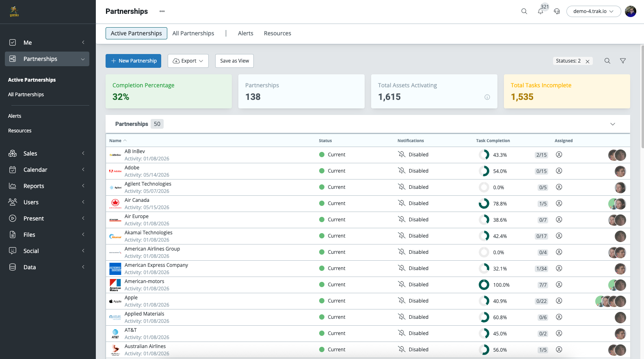This screenshot has height=359, width=644.
Task: Click the Calendar sidebar icon
Action: tap(13, 170)
